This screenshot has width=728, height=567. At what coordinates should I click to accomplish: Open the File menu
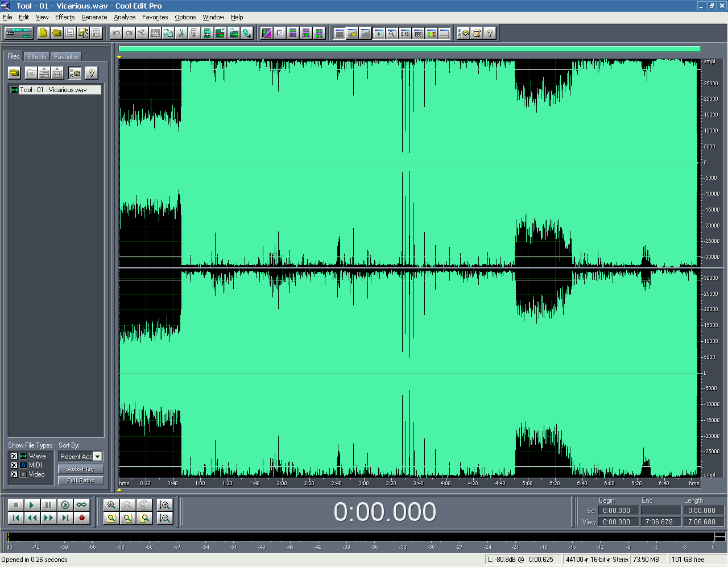pos(7,17)
